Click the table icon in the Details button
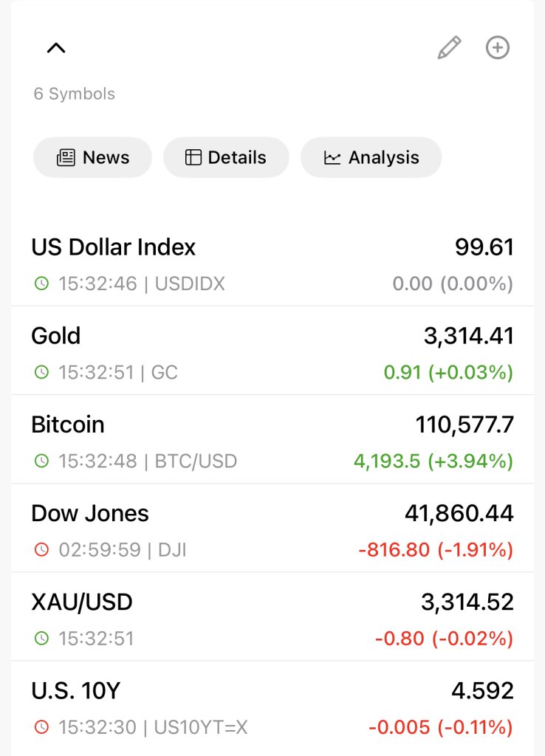This screenshot has height=756, width=545. click(x=193, y=157)
